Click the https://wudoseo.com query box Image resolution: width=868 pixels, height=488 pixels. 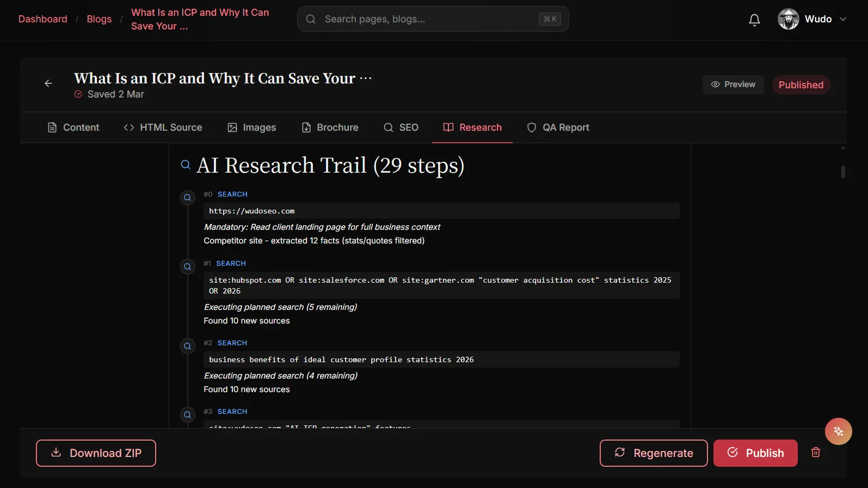pos(441,211)
